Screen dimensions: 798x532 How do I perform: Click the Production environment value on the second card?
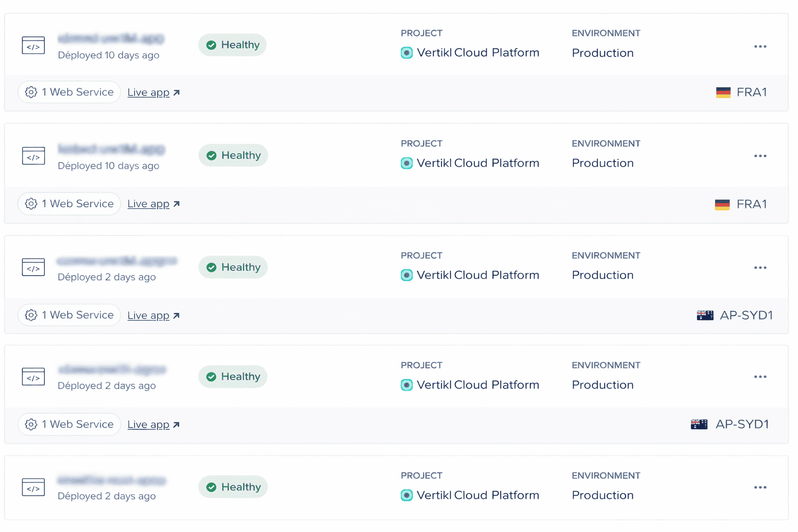point(603,163)
